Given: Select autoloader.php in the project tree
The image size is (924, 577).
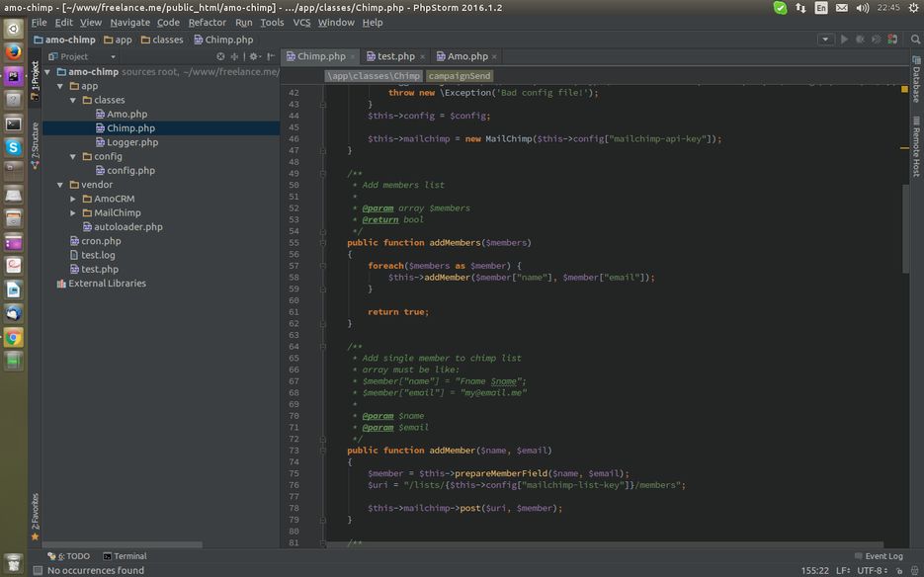Looking at the screenshot, I should [123, 227].
